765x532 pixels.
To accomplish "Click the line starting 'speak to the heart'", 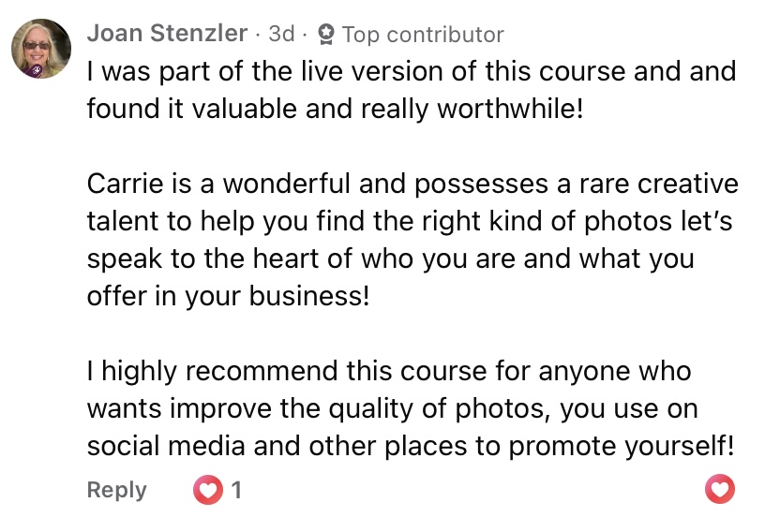I will click(390, 259).
